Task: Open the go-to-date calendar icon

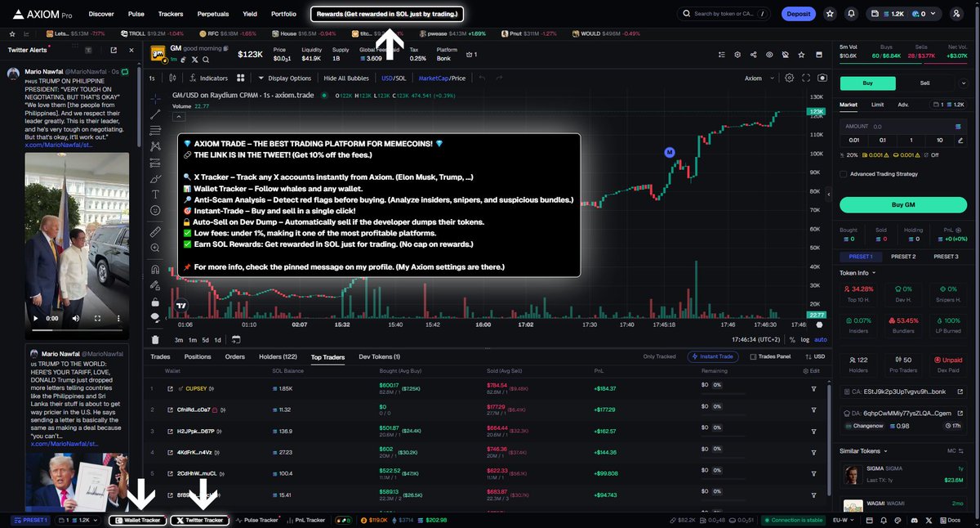Action: point(235,339)
